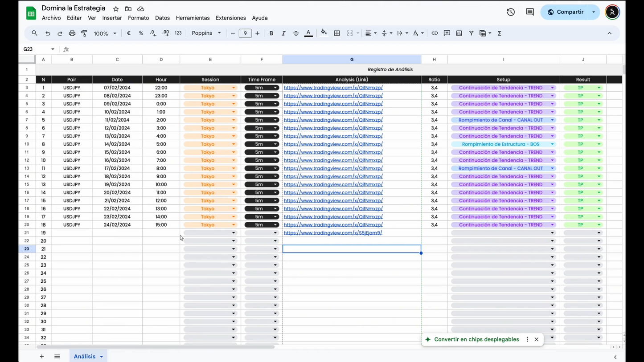Click the functions sigma icon
The width and height of the screenshot is (644, 362).
click(x=499, y=33)
